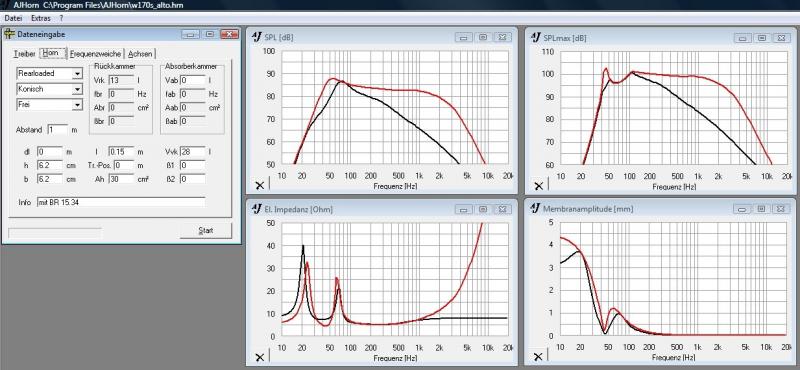Click the Vrk rear chamber volume field

click(x=121, y=80)
